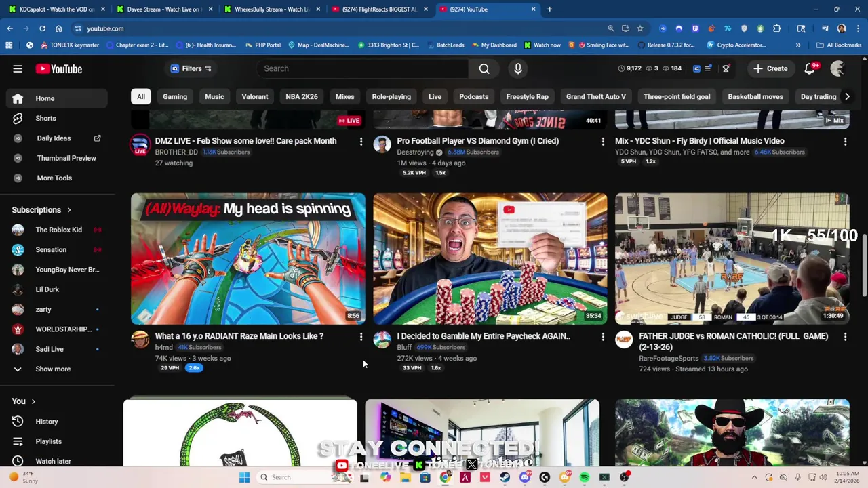Open the Gamble Paycheck video thumbnail

pyautogui.click(x=490, y=259)
